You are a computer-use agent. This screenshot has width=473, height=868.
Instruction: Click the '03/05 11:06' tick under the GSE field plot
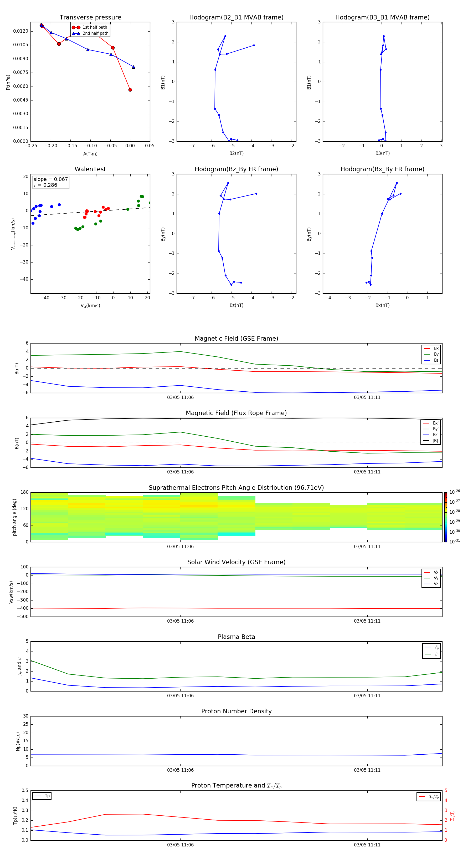[x=181, y=398]
